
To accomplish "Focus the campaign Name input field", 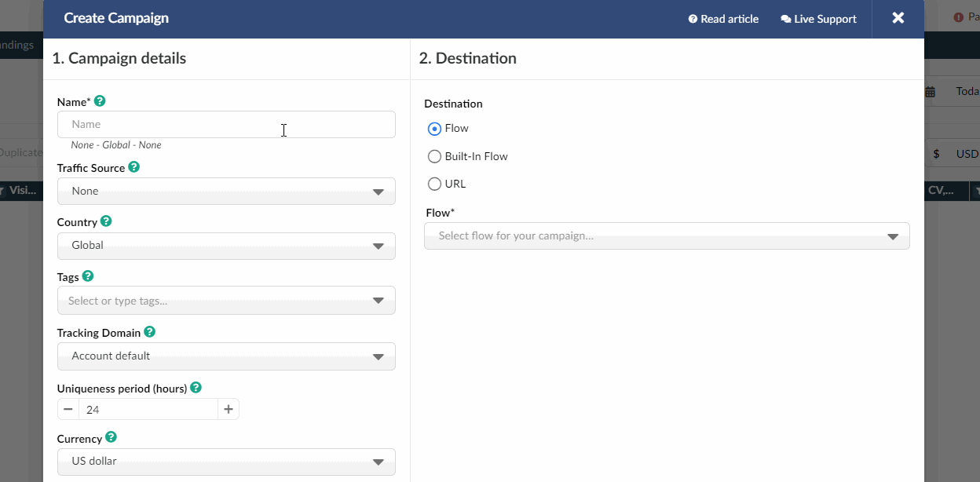I will tap(226, 124).
